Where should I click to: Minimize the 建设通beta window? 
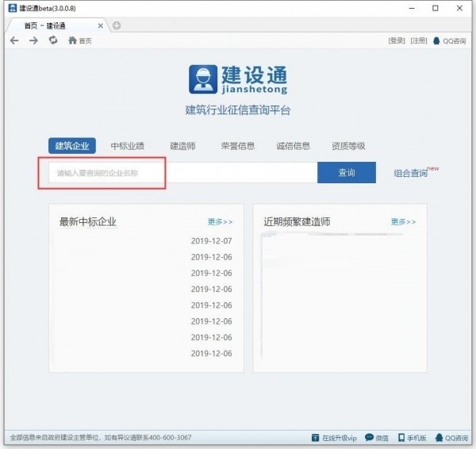pos(412,8)
